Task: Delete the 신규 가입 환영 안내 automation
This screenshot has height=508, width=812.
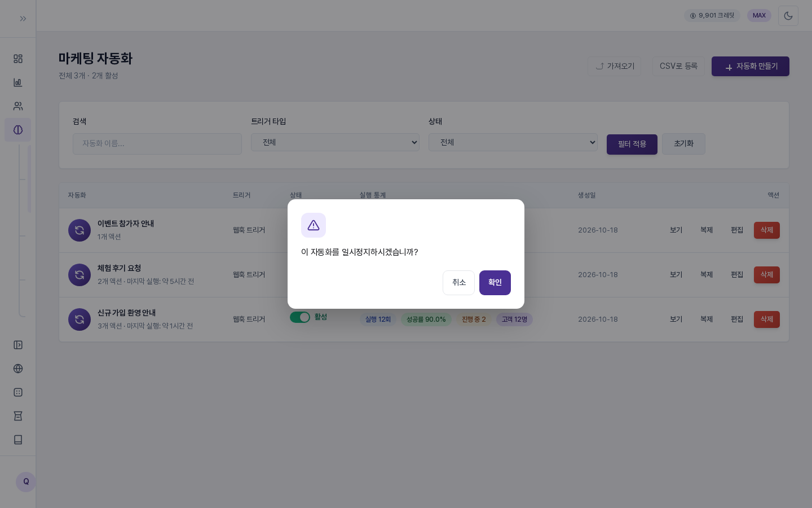Action: tap(767, 319)
